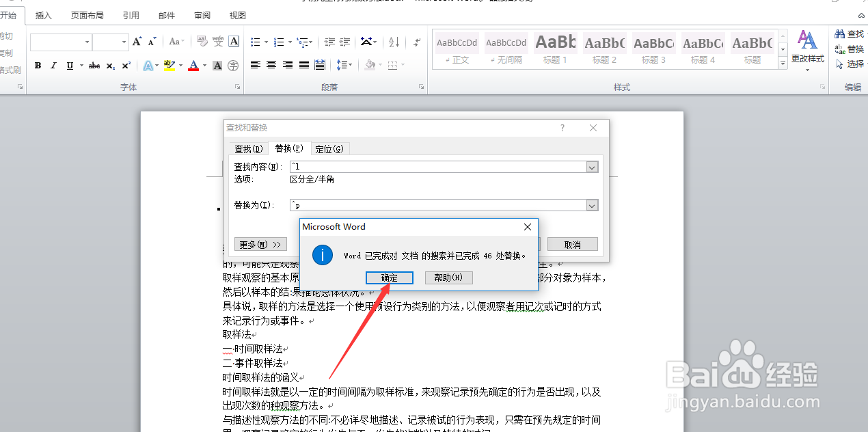The width and height of the screenshot is (868, 432).
Task: Close the Microsoft Word message box
Action: click(527, 227)
